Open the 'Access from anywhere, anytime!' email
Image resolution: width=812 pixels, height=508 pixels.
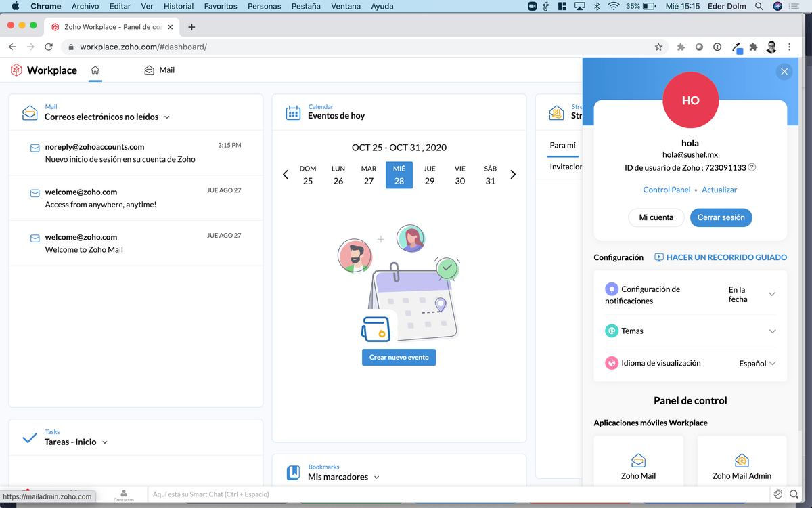tap(135, 198)
